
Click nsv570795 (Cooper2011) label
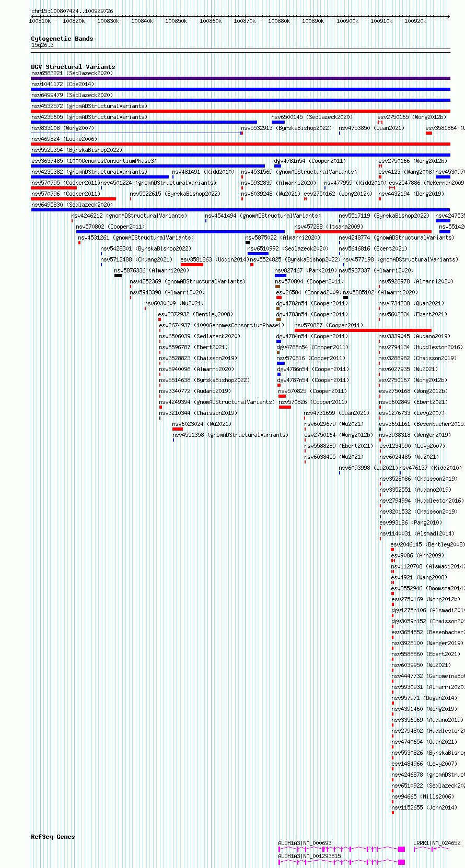coord(66,183)
